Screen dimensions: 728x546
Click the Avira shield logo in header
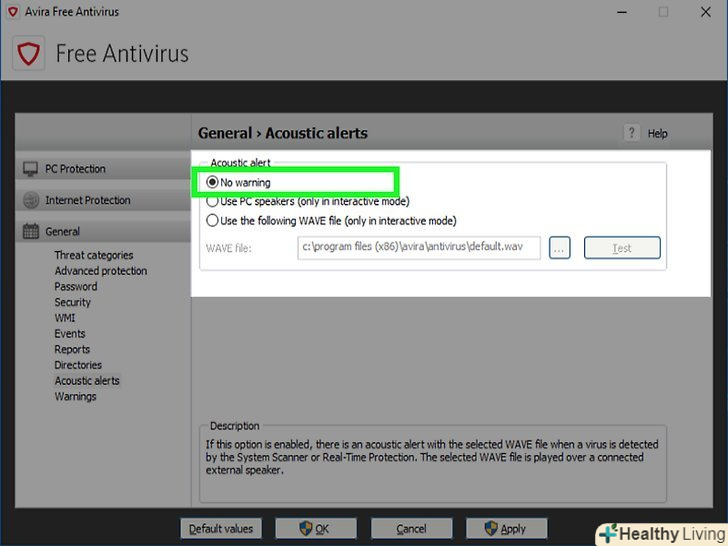(28, 53)
